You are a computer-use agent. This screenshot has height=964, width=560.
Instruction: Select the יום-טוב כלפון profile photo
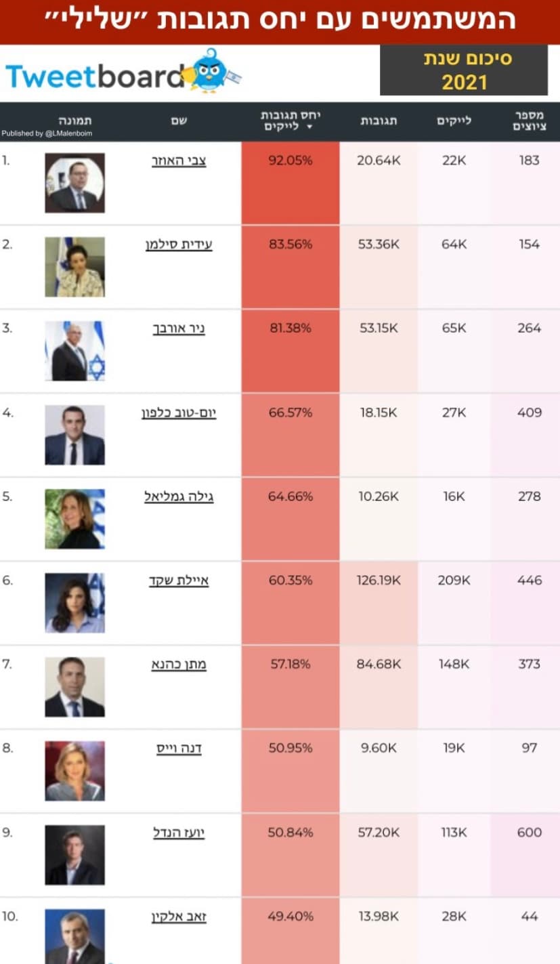75,435
